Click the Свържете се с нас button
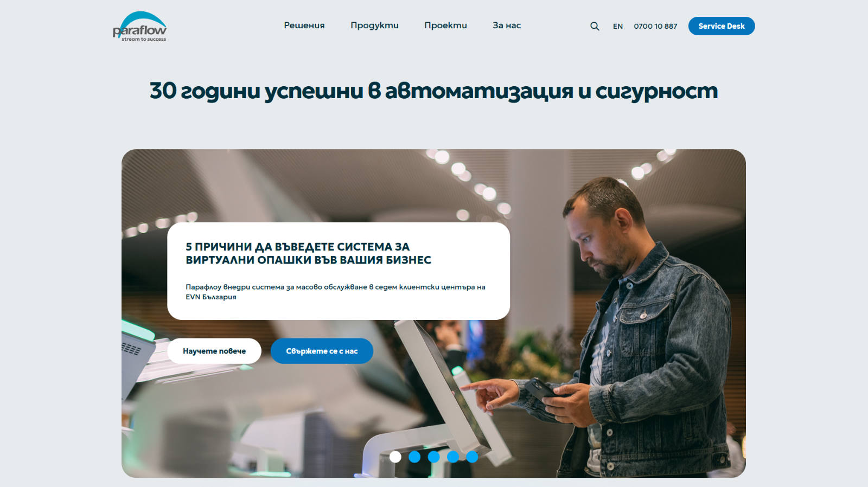Image resolution: width=868 pixels, height=487 pixels. pos(322,351)
